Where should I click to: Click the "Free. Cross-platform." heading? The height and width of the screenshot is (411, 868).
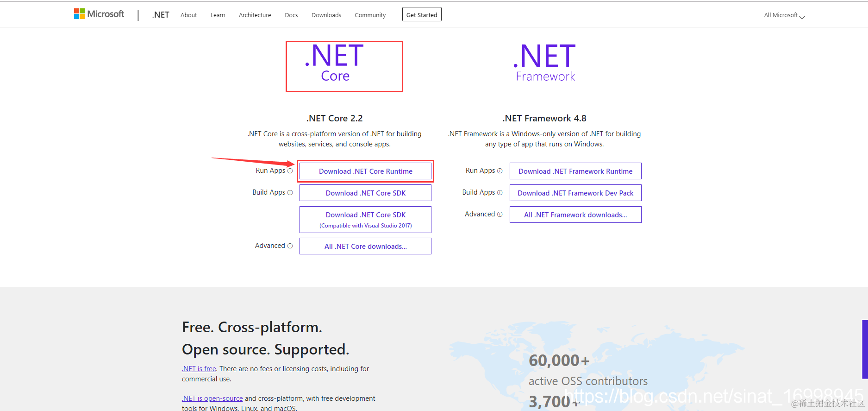pos(252,327)
